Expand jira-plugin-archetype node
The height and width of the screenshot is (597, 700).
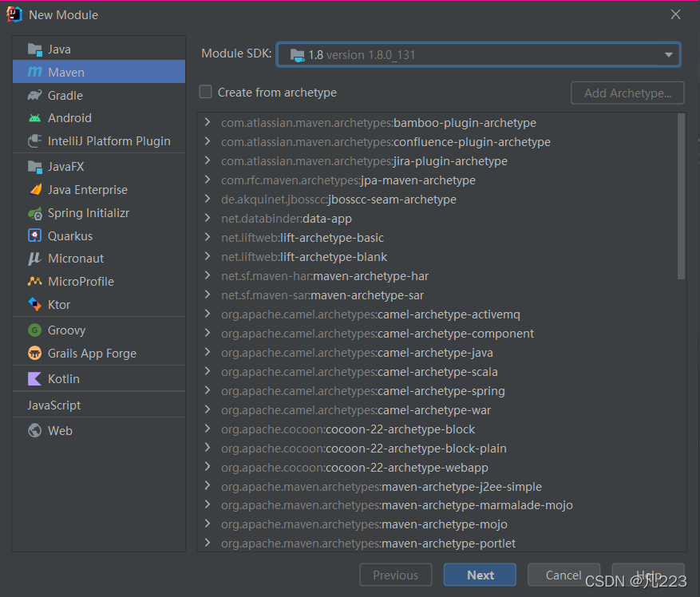point(208,160)
